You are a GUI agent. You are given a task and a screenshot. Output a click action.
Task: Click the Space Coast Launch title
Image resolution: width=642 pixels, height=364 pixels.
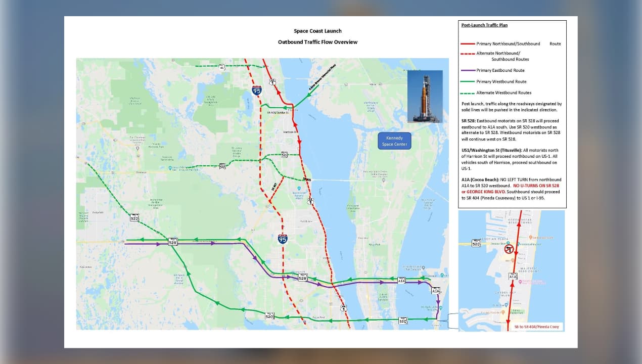317,31
